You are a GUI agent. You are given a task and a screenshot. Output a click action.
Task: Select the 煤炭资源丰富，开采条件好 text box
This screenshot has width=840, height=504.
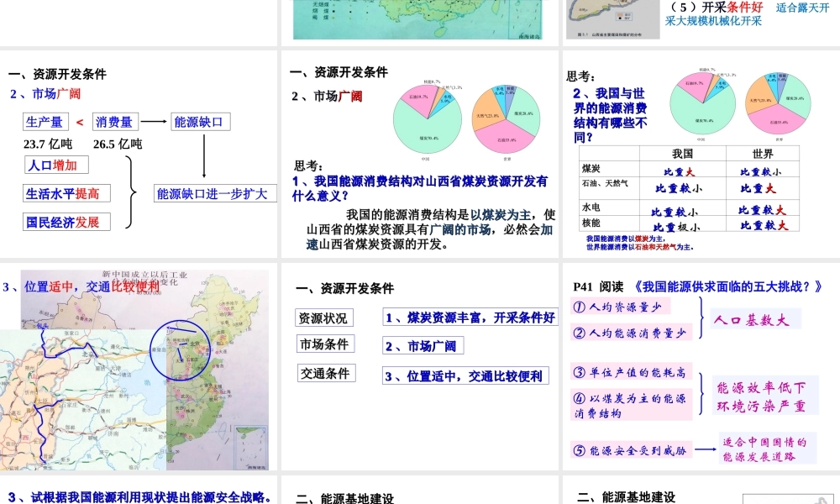tap(470, 318)
